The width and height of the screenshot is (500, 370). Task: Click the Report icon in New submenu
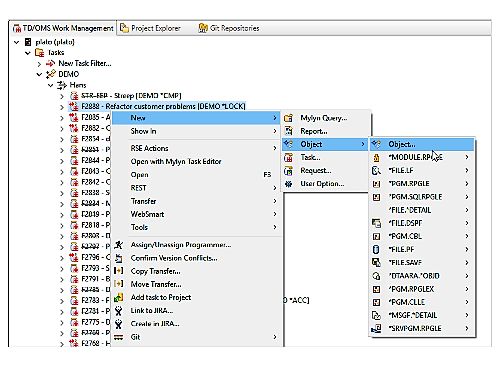click(x=288, y=131)
